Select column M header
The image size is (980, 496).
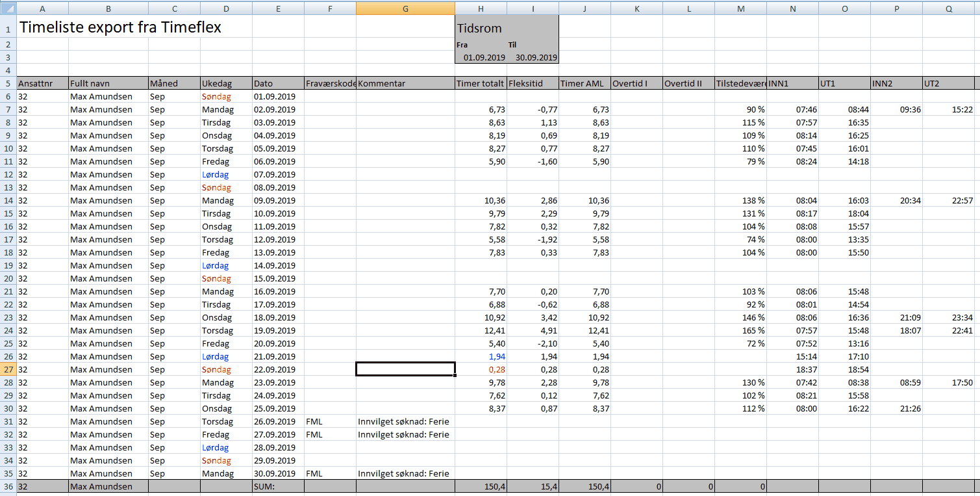coord(740,8)
